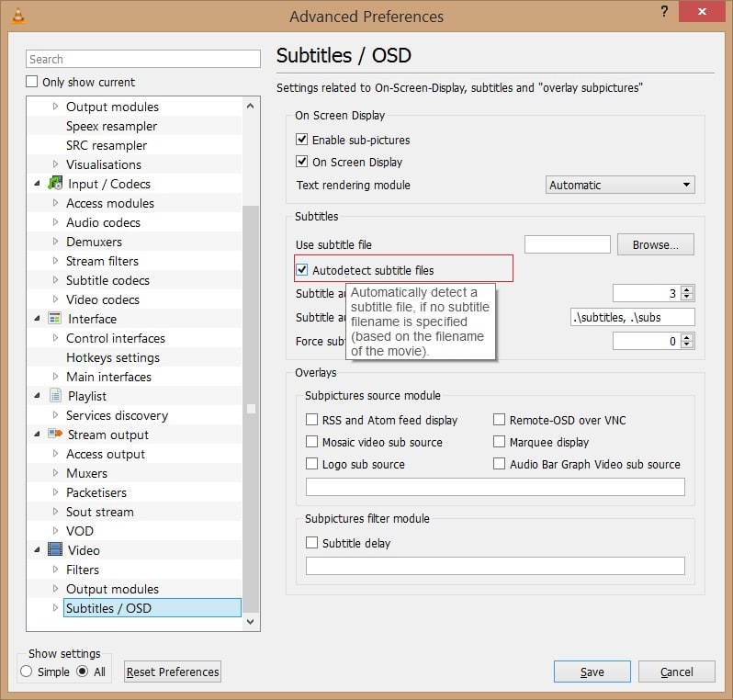The height and width of the screenshot is (700, 733).
Task: Uncheck Enable sub-pictures option
Action: point(301,140)
